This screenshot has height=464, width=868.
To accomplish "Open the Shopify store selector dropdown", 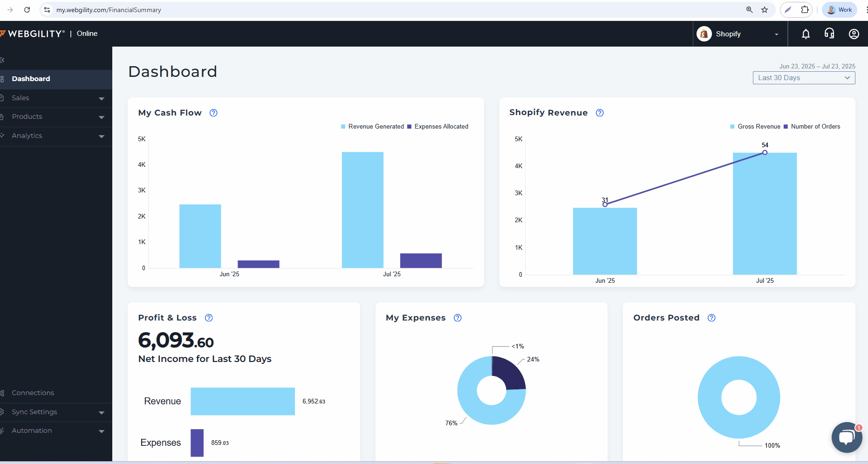I will click(x=739, y=34).
